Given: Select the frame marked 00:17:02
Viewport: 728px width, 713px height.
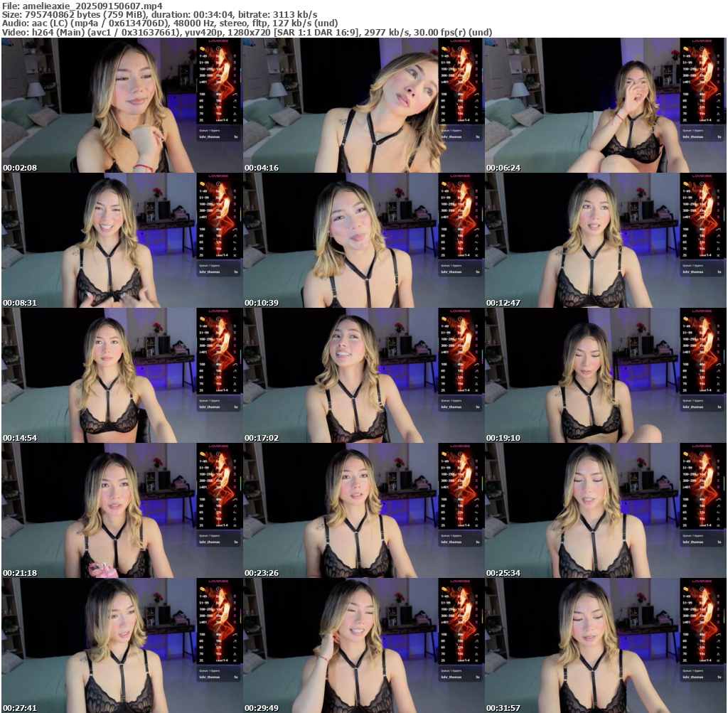Looking at the screenshot, I should (363, 375).
